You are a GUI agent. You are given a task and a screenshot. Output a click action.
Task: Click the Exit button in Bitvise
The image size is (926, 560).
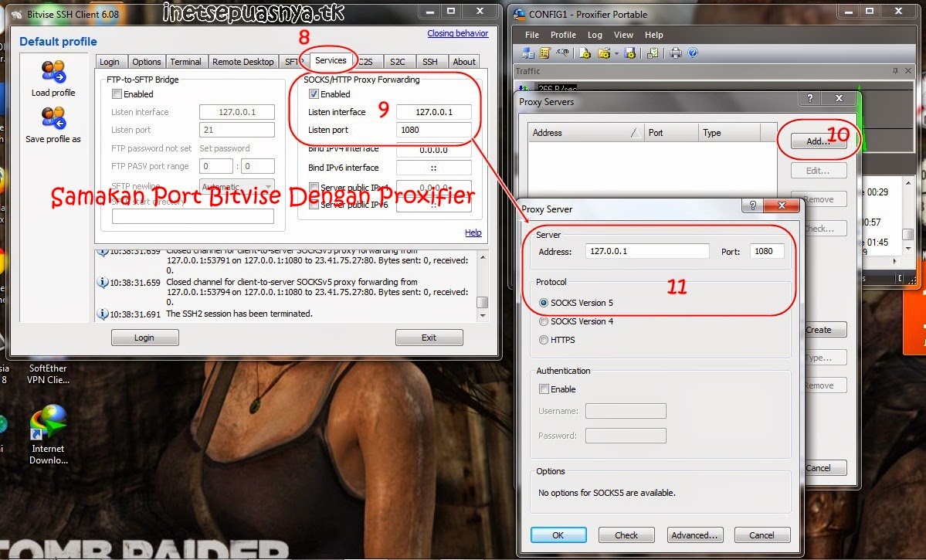429,338
